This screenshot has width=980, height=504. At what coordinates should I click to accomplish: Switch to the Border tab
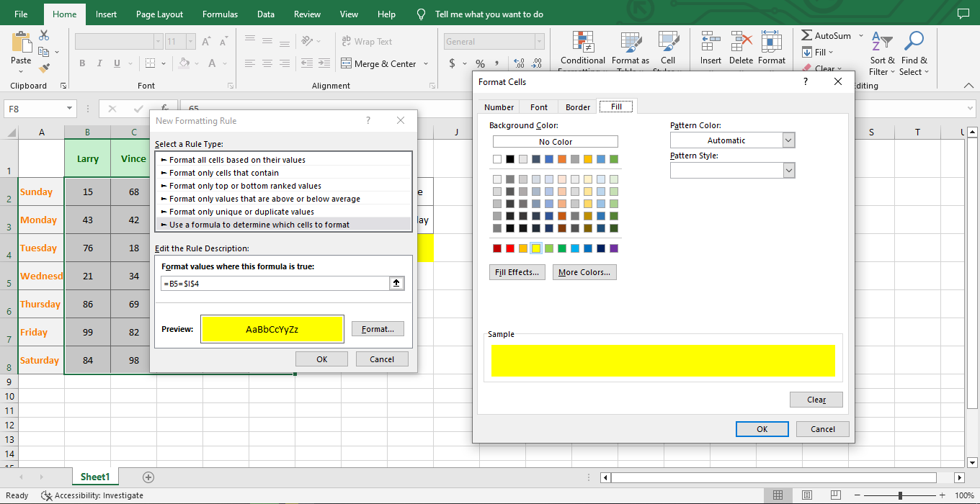[x=576, y=107]
